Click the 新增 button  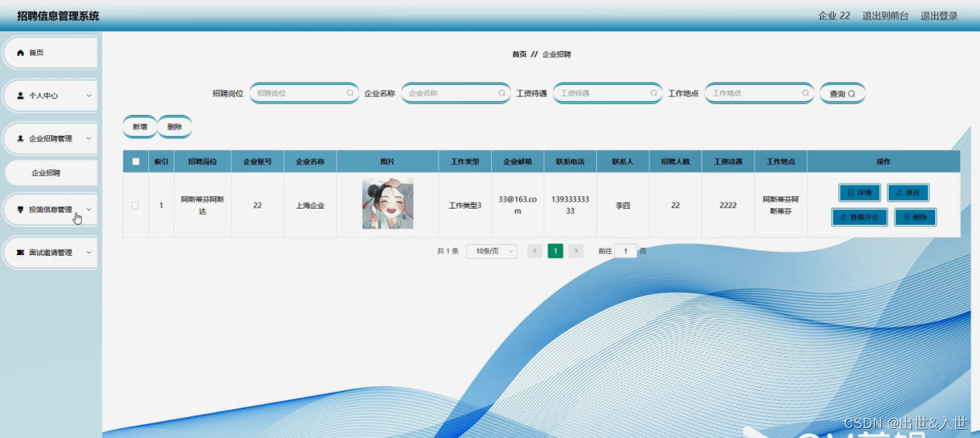(140, 127)
